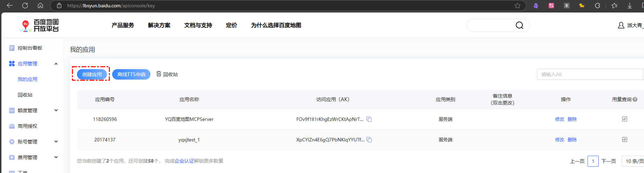Open the browser home page icon
The height and width of the screenshot is (173, 644).
(40, 6)
